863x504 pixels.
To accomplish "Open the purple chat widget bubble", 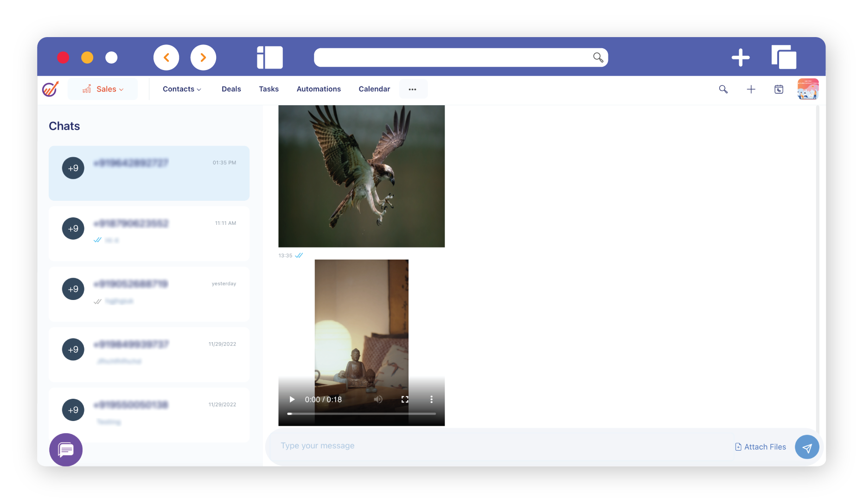I will 66,450.
